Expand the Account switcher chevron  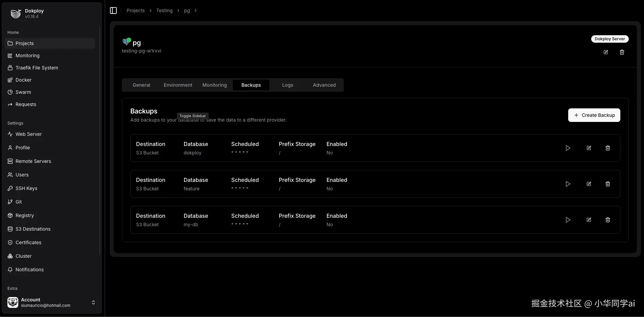(x=93, y=302)
